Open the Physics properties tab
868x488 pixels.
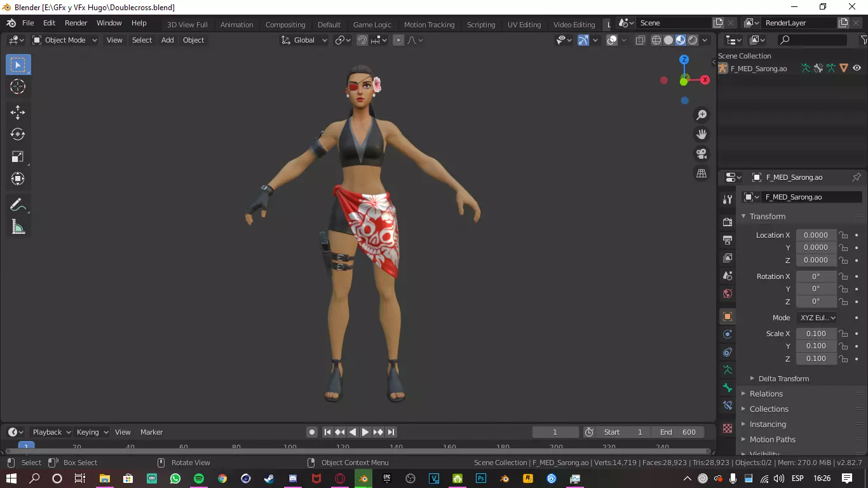tap(728, 334)
